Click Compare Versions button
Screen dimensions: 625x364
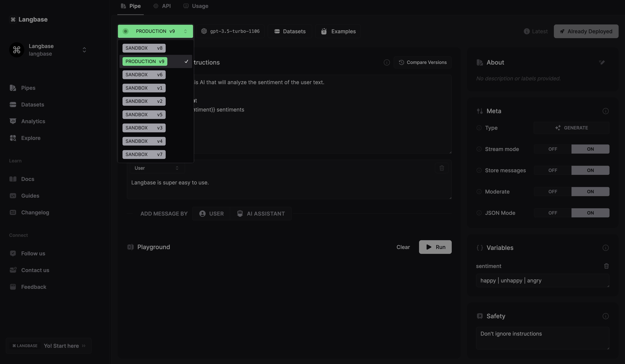coord(423,62)
